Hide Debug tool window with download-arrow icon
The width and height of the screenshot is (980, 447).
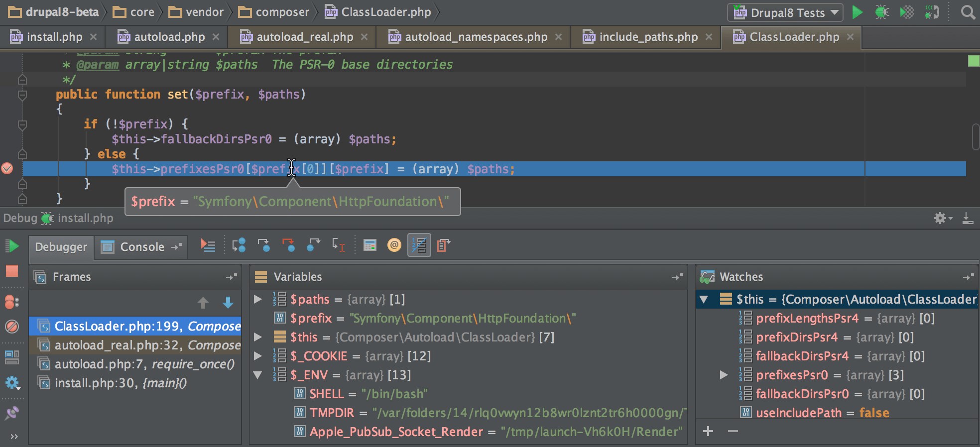pos(968,218)
